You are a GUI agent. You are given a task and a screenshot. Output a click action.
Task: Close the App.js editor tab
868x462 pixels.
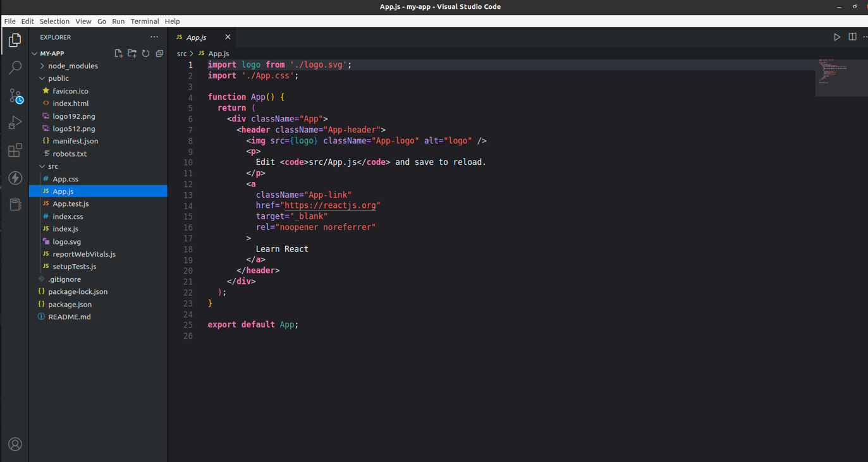click(228, 37)
